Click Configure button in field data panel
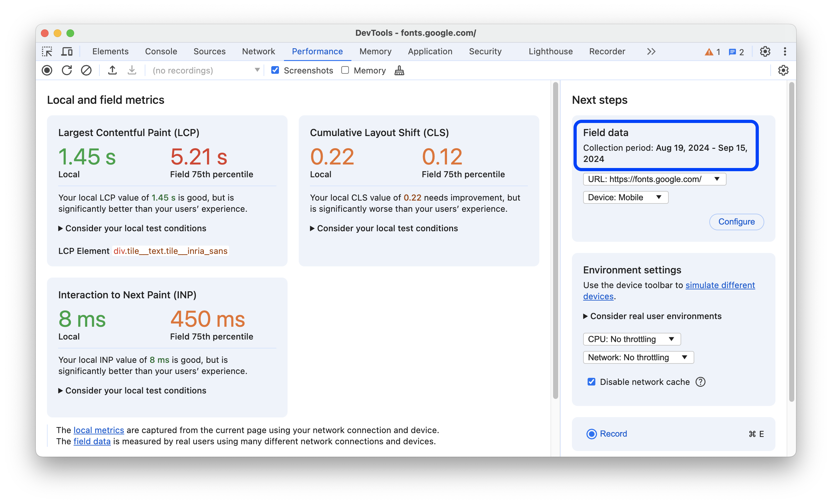The image size is (832, 504). pos(736,221)
